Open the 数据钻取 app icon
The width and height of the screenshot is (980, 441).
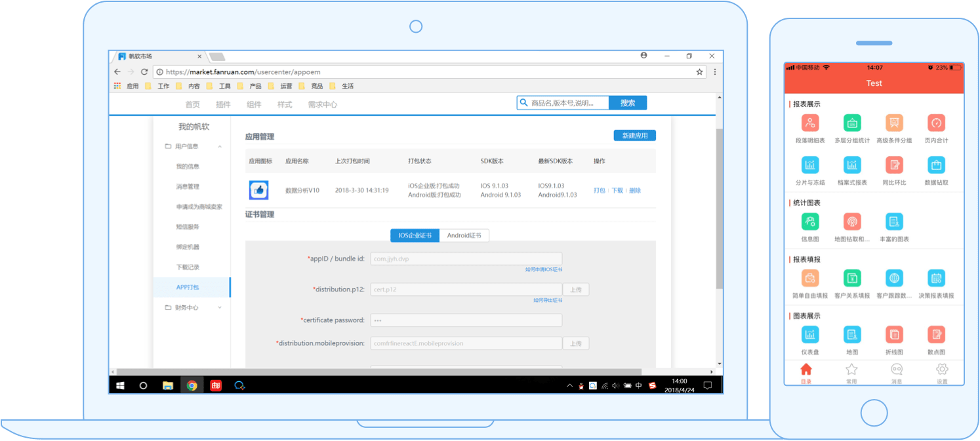pyautogui.click(x=936, y=165)
